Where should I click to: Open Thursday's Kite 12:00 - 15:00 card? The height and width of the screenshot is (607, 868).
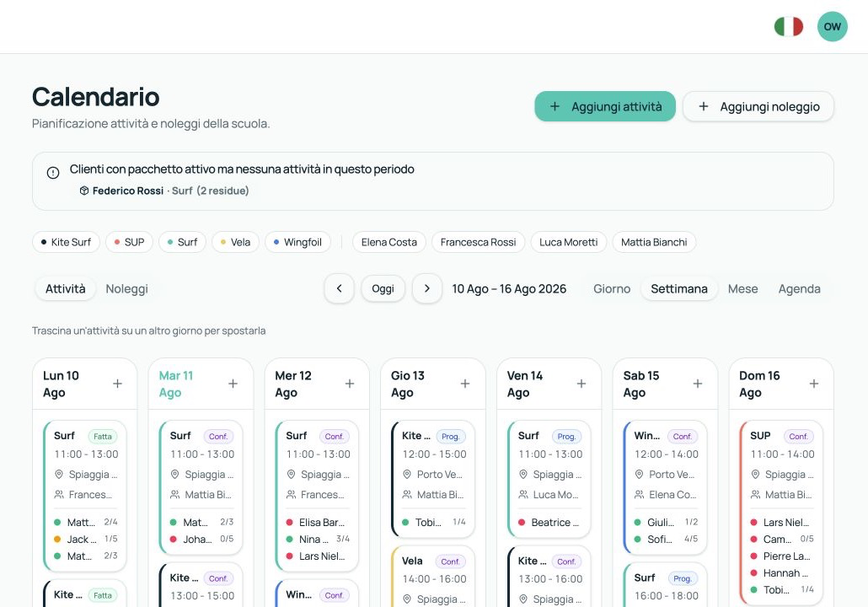(x=433, y=479)
